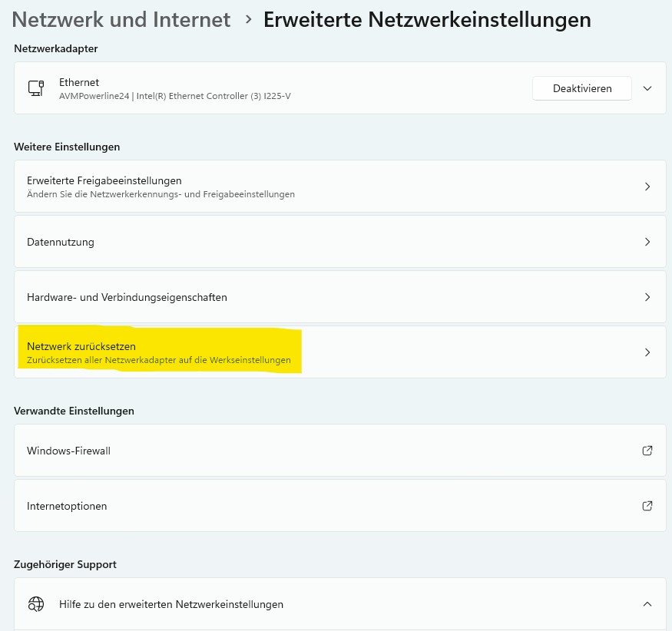Screen dimensions: 672x631
Task: Select the Erweiterte Netzwerkeinstellungen breadcrumb title
Action: pyautogui.click(x=427, y=19)
